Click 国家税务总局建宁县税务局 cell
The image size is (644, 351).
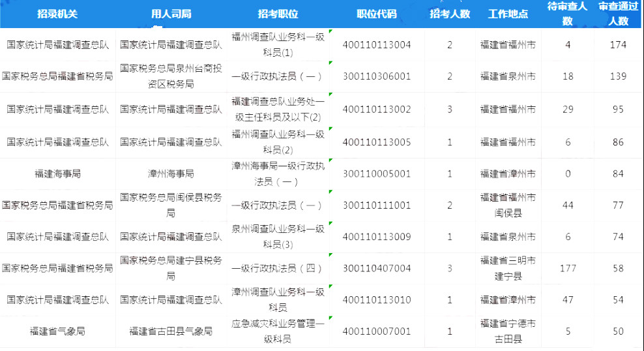171,268
